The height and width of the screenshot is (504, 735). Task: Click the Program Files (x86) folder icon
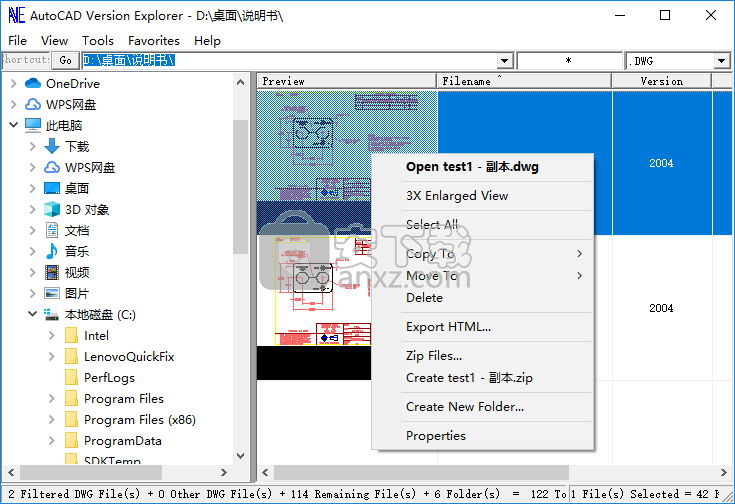tap(72, 420)
